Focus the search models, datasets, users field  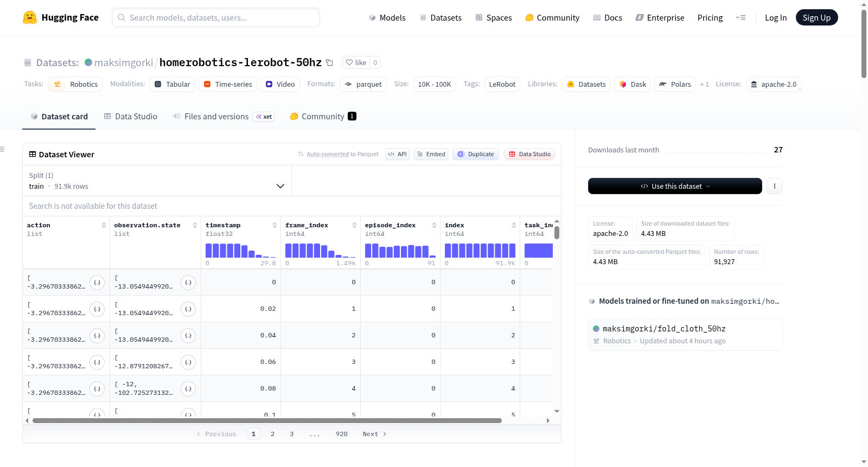coord(216,17)
